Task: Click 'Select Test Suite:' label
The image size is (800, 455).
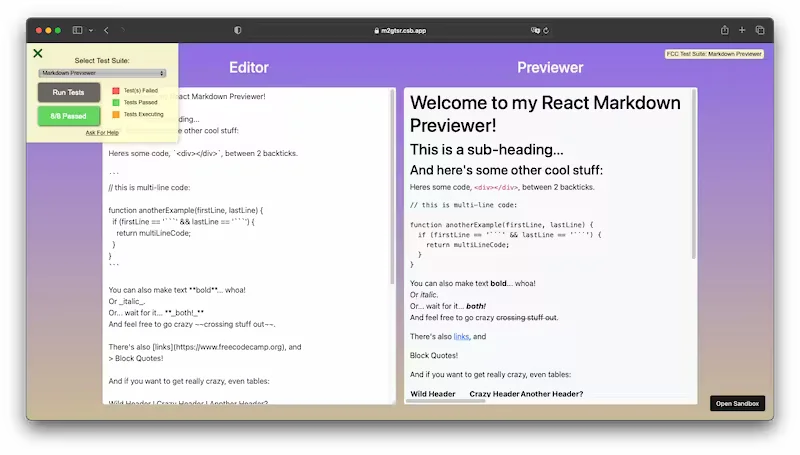Action: pos(102,60)
